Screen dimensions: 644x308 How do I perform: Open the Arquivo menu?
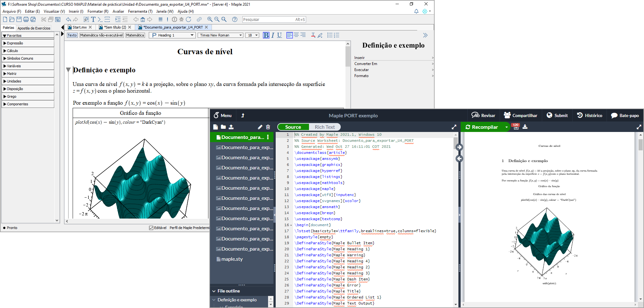coord(12,11)
